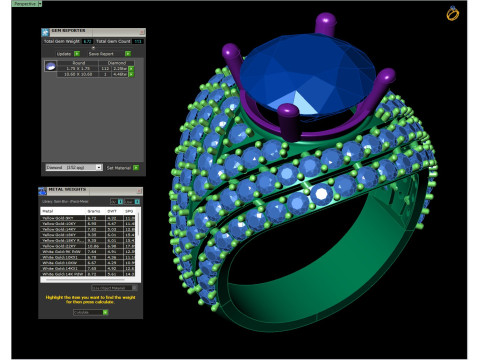Click the Metal column header
This screenshot has width=480, height=360.
(63, 211)
